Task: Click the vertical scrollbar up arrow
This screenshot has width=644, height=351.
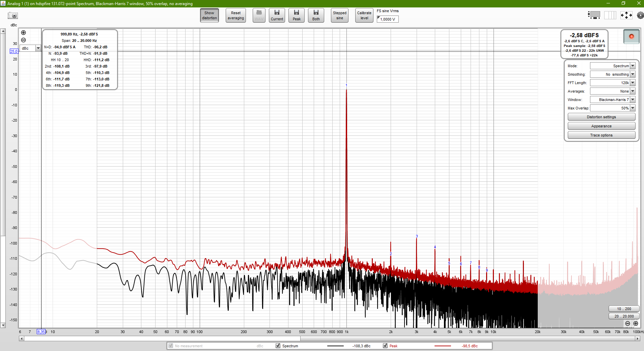Action: click(x=3, y=31)
